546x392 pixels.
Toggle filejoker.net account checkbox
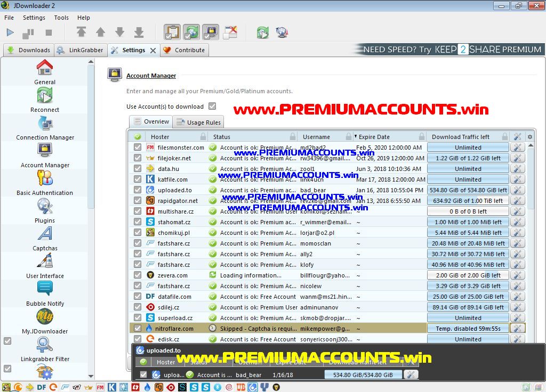(138, 158)
